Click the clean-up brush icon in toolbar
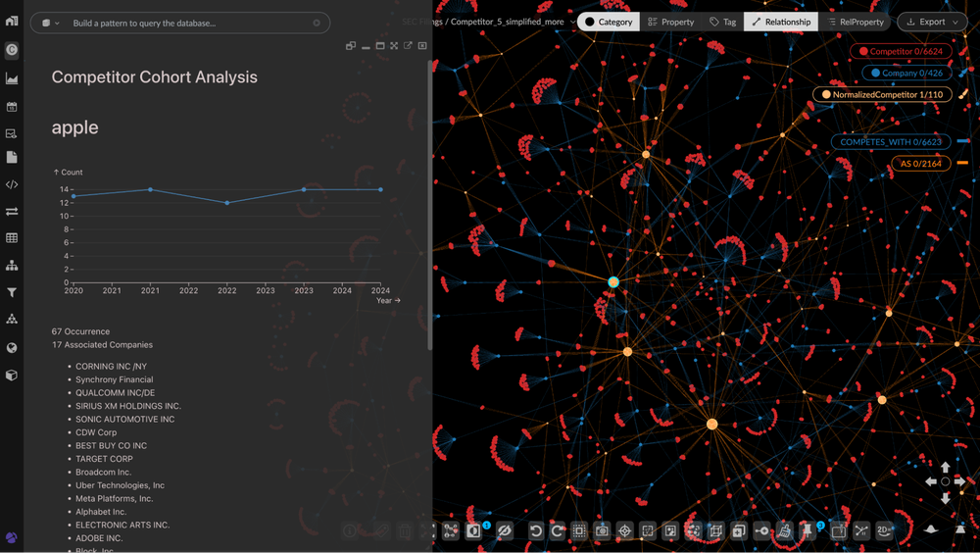This screenshot has height=553, width=980. pos(784,530)
